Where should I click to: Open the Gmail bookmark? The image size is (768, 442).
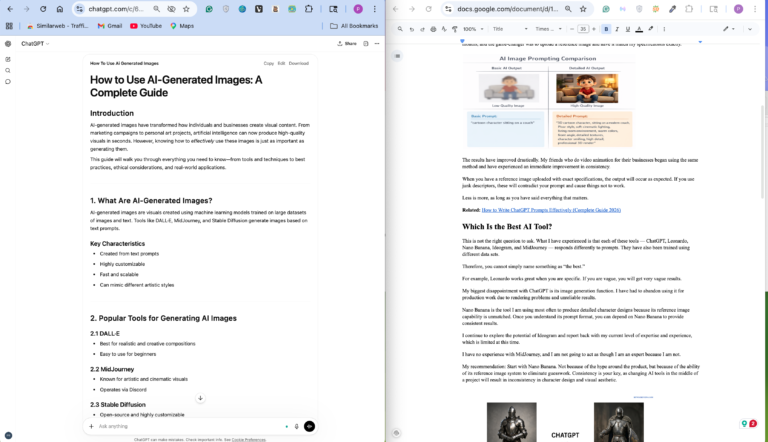(x=110, y=26)
